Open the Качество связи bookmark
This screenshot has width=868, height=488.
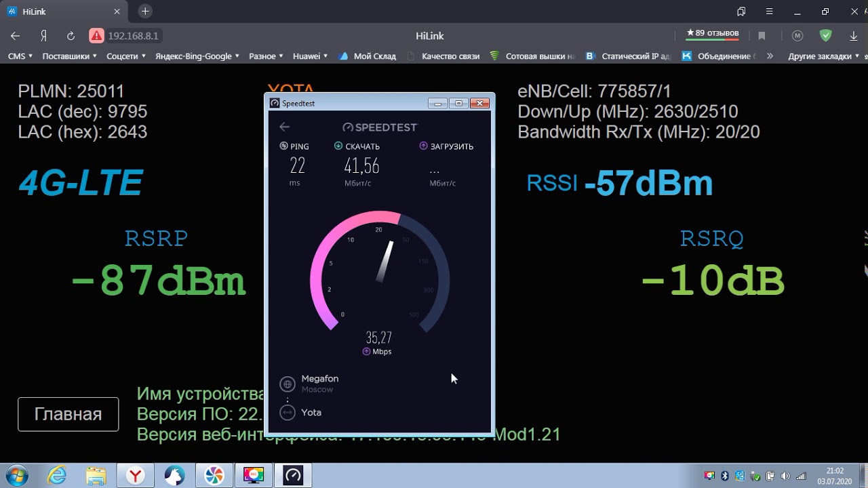point(443,56)
